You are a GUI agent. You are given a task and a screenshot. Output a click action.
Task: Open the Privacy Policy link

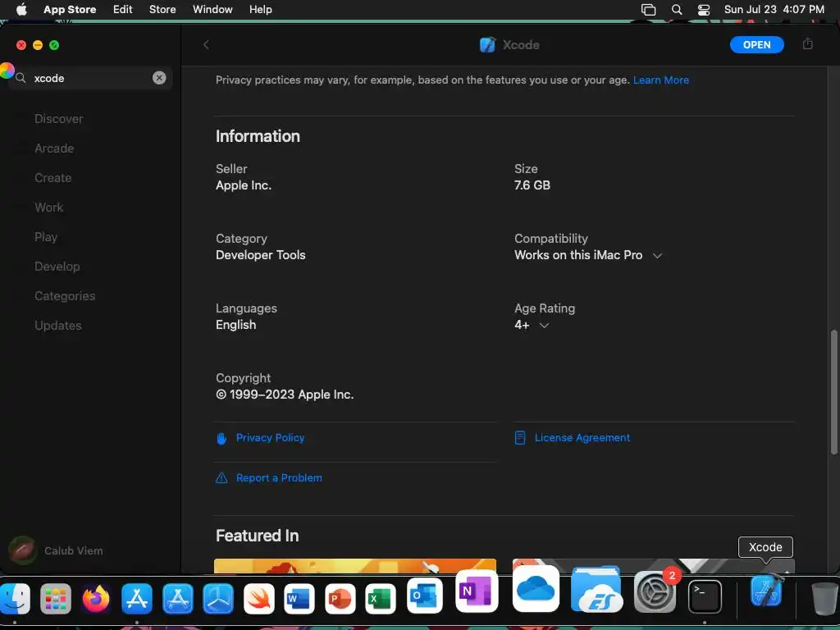[270, 438]
